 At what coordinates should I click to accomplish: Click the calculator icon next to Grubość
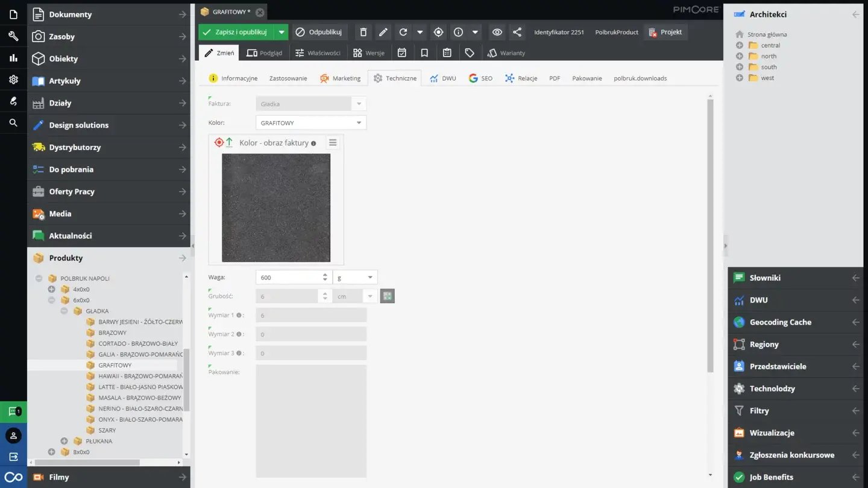(x=387, y=296)
